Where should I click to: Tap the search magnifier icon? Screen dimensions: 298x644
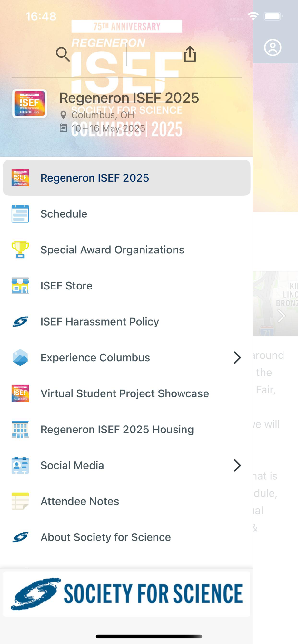(63, 54)
